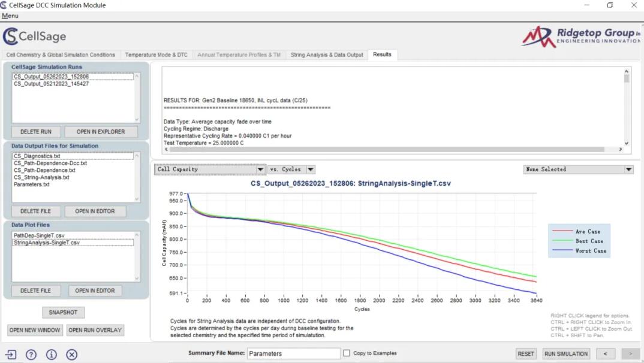The height and width of the screenshot is (363, 644).
Task: Click the Ridgetop Group logo
Action: (x=580, y=37)
